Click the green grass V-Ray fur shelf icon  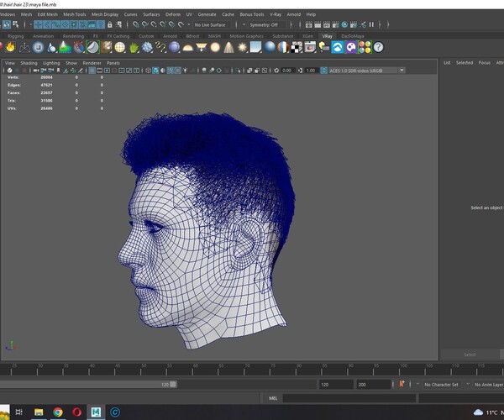click(x=134, y=47)
